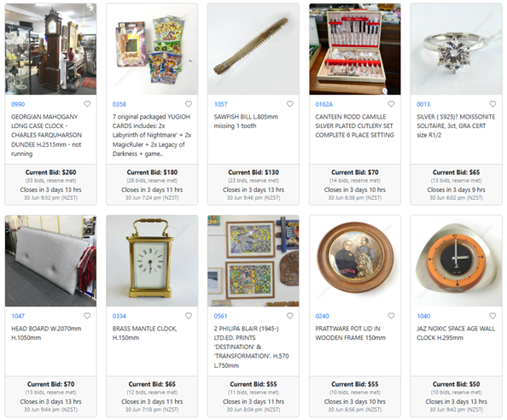Favorite the Georgian Mahogany Long Case Clock lot

[x=87, y=104]
